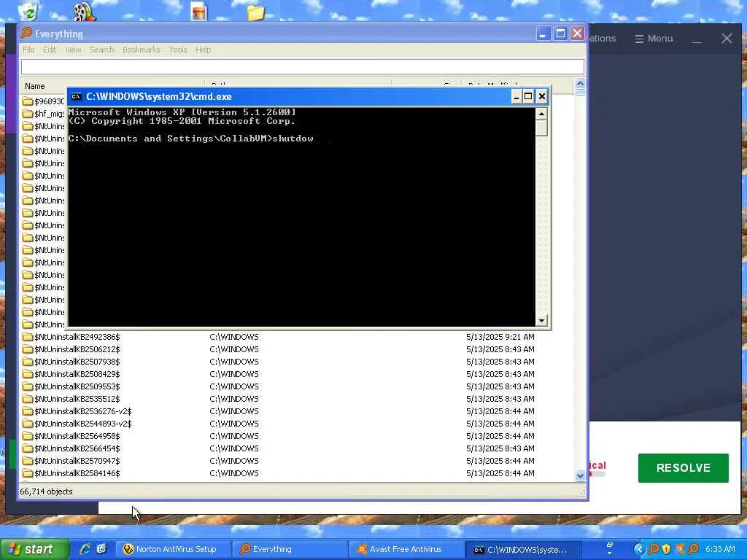
Task: Click C:\WINDOWS path of $NtUninstallKB2564958$ row
Action: [234, 436]
